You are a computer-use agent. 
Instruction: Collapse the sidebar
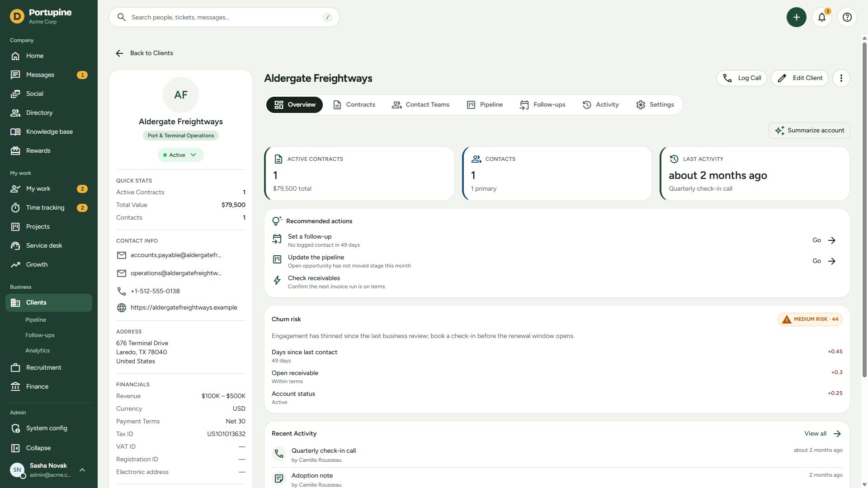[x=49, y=448]
